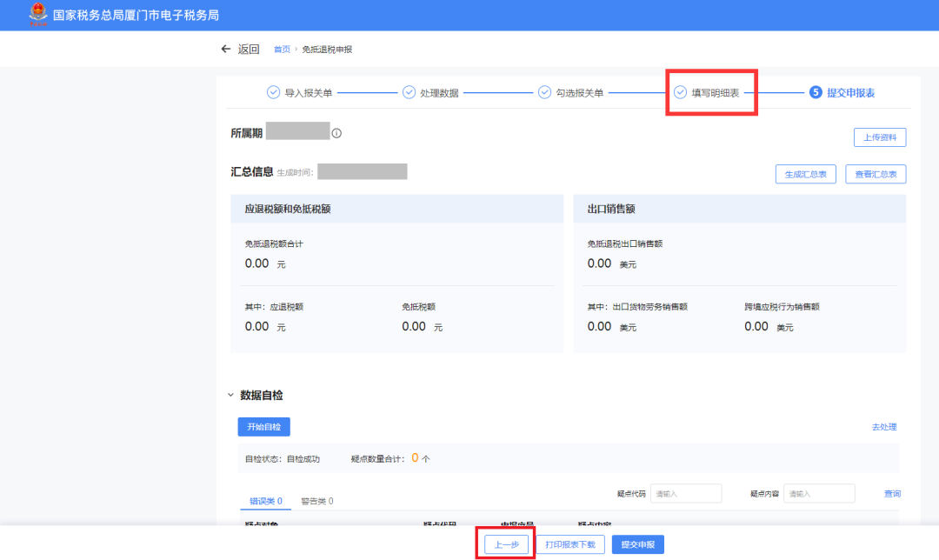This screenshot has height=560, width=939.
Task: Start self-check with 开始自检 button
Action: click(263, 427)
